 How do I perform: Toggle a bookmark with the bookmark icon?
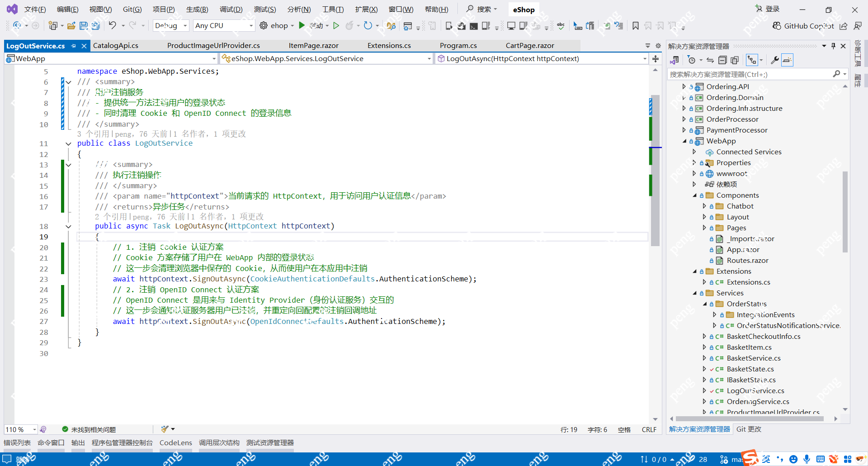point(635,26)
